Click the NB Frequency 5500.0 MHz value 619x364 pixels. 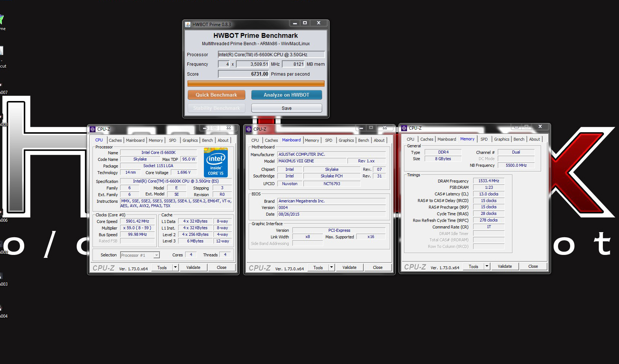[x=516, y=165]
